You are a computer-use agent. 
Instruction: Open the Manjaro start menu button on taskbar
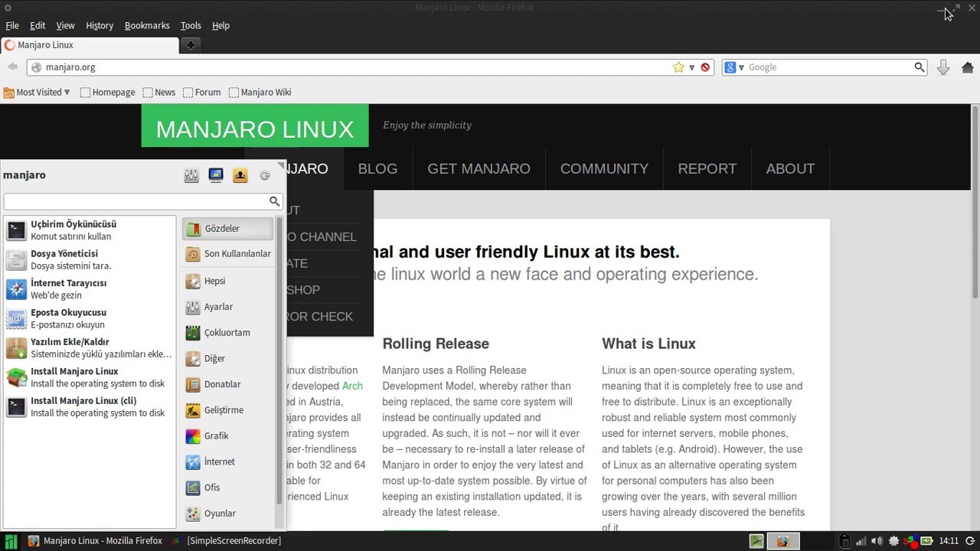click(x=11, y=541)
